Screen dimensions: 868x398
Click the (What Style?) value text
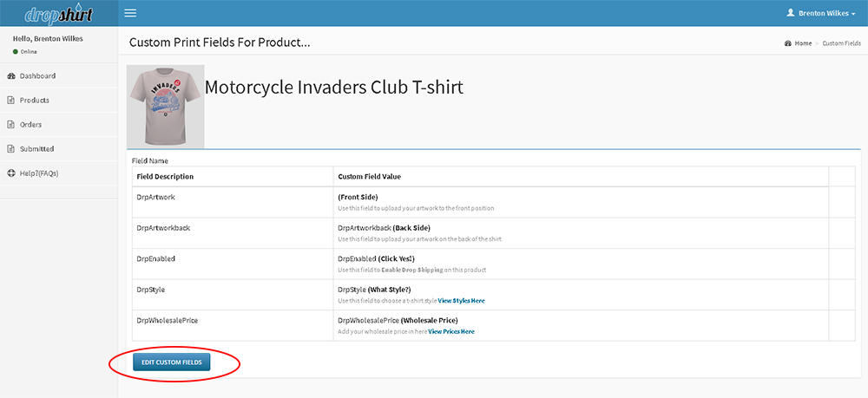coord(389,290)
